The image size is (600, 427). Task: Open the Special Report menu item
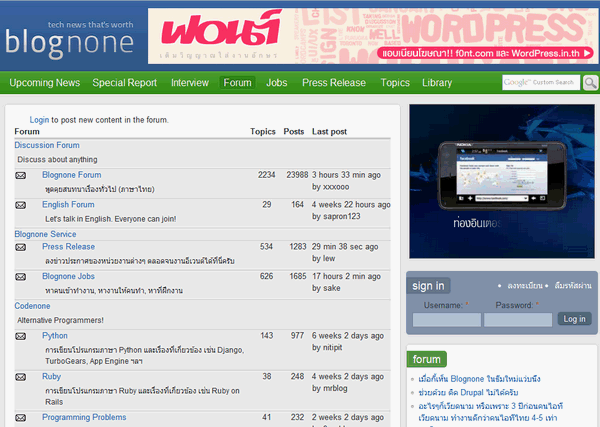[125, 83]
